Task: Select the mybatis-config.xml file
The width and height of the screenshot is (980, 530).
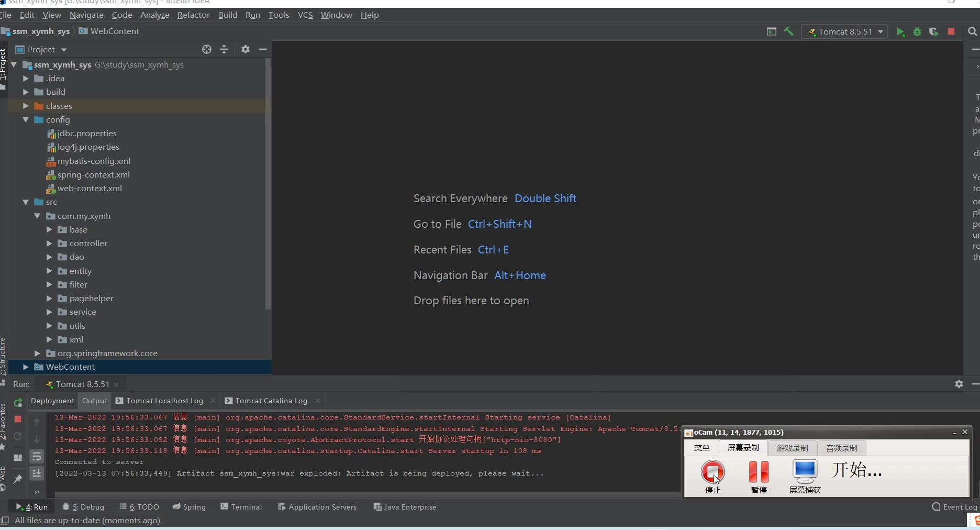Action: [94, 161]
